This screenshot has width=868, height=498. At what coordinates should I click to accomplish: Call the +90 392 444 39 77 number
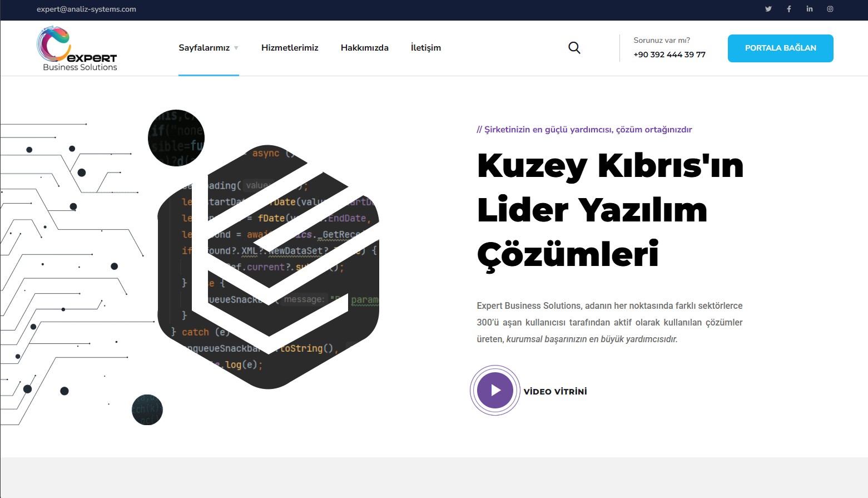[669, 54]
